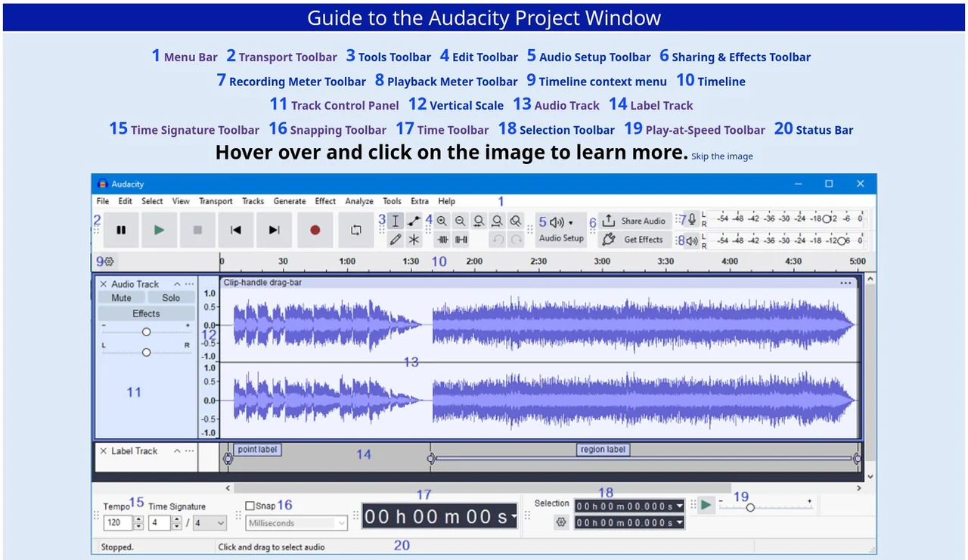Toggle Solo on the Audio Track

click(x=171, y=298)
